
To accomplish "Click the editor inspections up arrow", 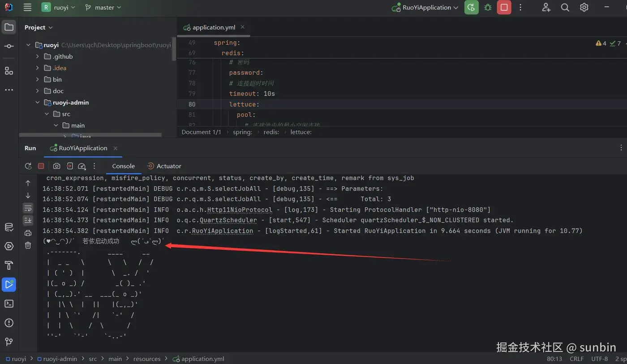I will (x=625, y=43).
